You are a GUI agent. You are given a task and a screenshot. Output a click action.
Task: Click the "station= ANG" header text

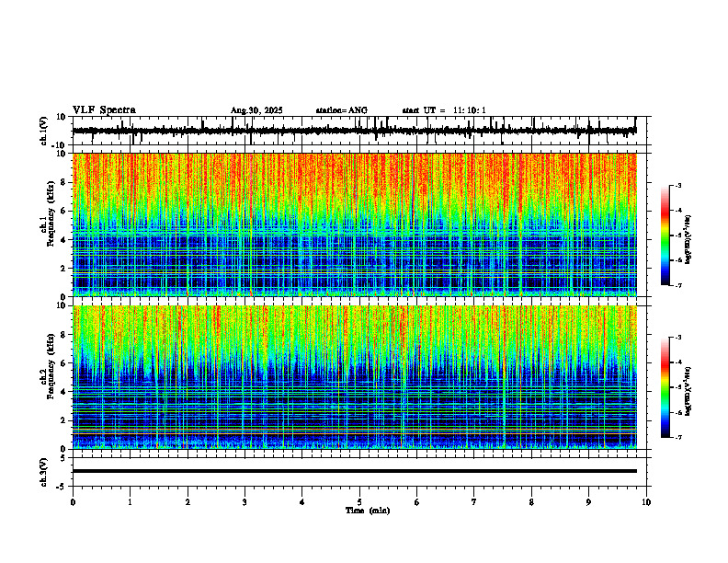[341, 110]
